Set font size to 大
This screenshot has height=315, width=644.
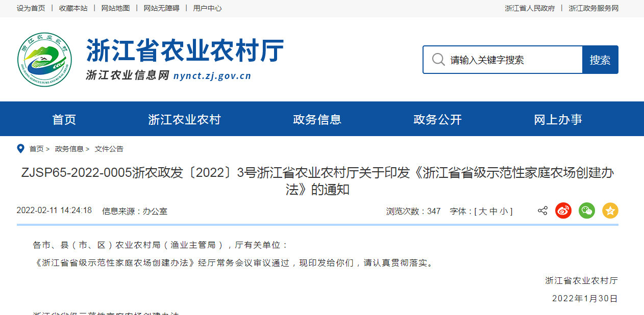pos(482,211)
